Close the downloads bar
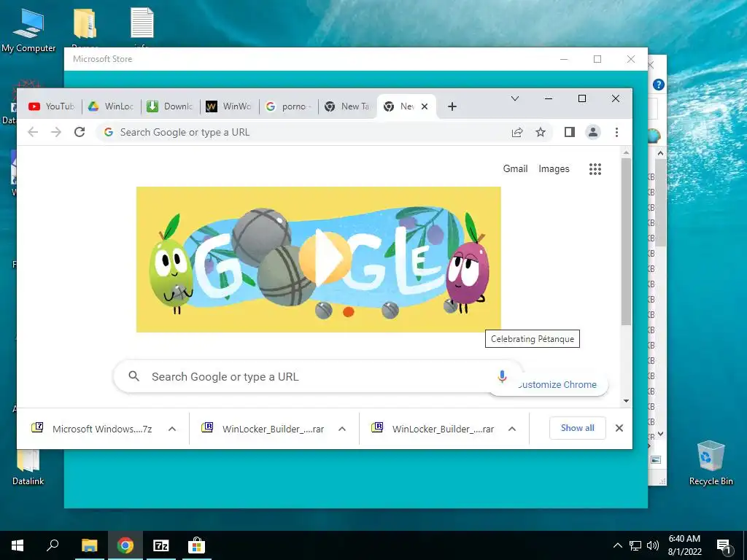Image resolution: width=747 pixels, height=560 pixels. pyautogui.click(x=619, y=428)
